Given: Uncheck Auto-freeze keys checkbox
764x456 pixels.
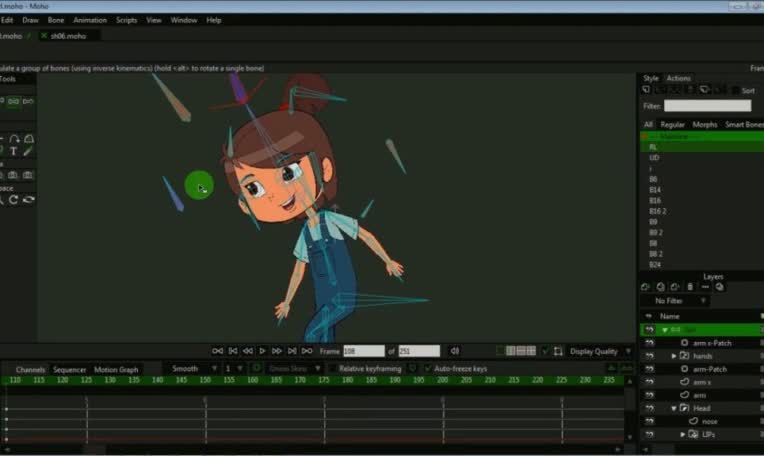Looking at the screenshot, I should pos(427,369).
